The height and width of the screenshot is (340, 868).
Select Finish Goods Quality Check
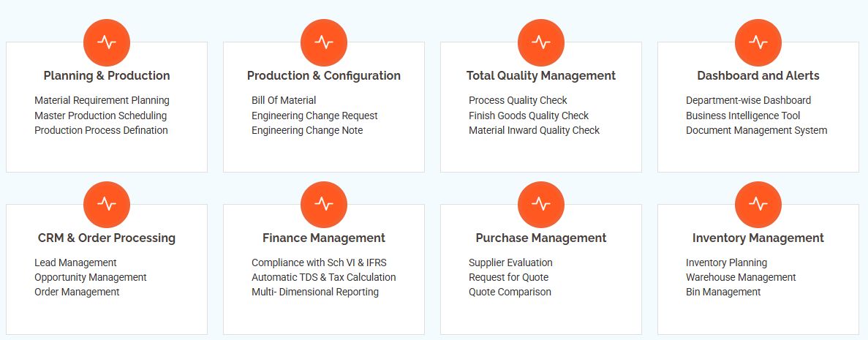coord(529,116)
